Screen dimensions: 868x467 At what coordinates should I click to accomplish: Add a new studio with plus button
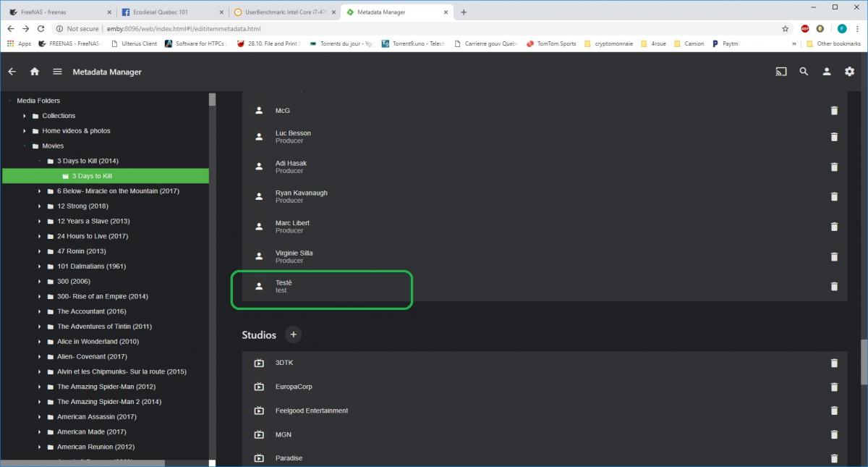coord(293,335)
